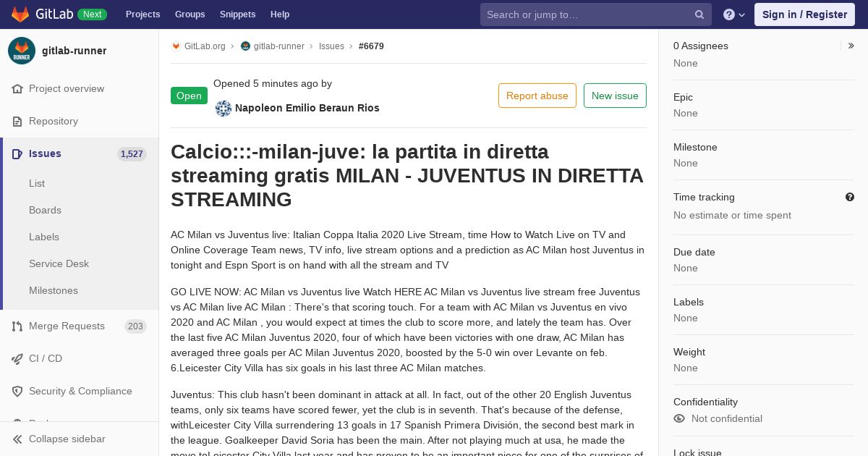Click the Open status badge
Viewport: 868px width, 456px height.
(x=189, y=96)
